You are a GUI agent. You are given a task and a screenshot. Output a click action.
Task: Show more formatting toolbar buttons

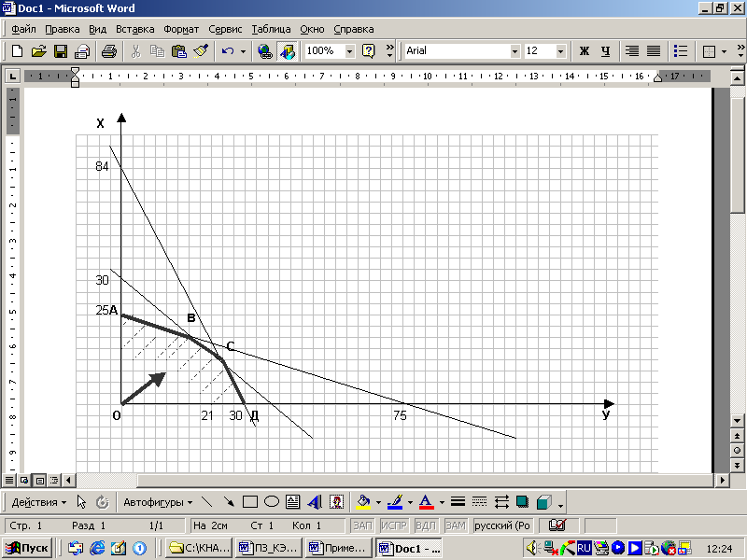point(740,51)
